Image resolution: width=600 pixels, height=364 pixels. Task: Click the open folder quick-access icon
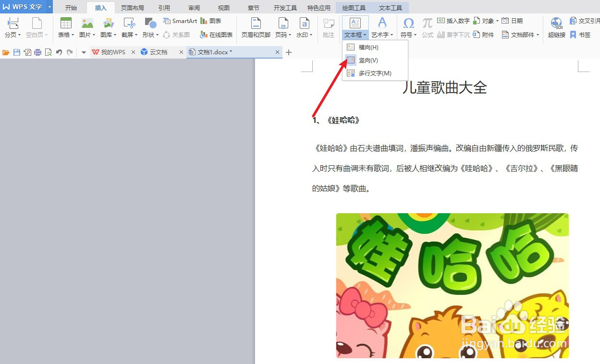point(6,52)
